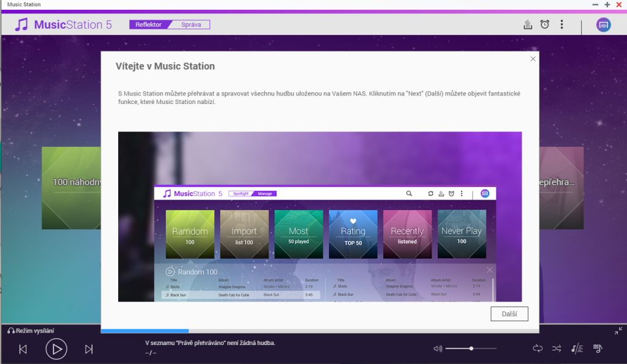
Task: Open the never-played playlist tile on right
Action: pyautogui.click(x=561, y=188)
